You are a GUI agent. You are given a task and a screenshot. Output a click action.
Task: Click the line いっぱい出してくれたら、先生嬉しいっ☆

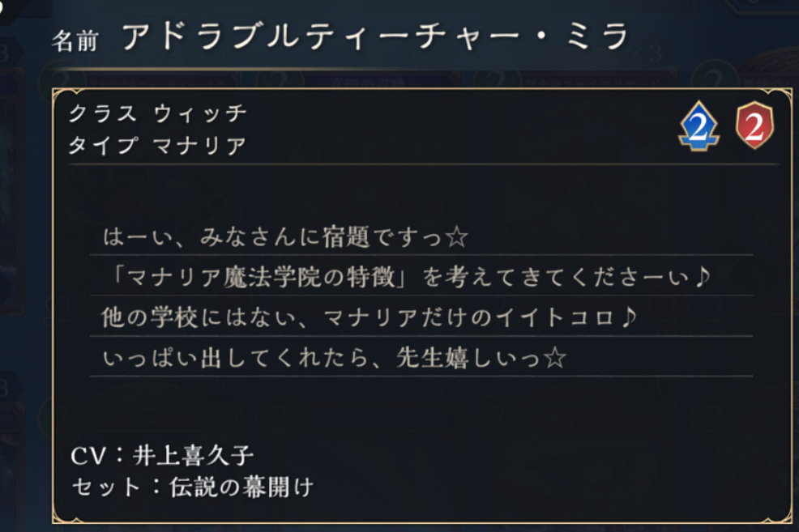click(335, 358)
